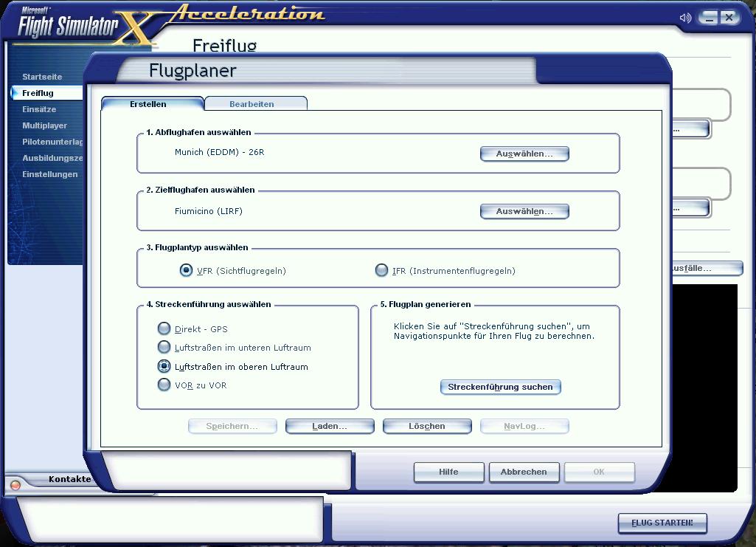Minimize the Flight Simulator window

tap(708, 18)
